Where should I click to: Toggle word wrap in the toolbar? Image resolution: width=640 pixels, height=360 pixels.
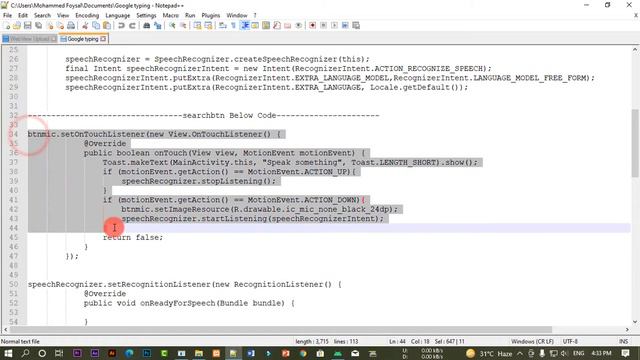click(x=223, y=25)
